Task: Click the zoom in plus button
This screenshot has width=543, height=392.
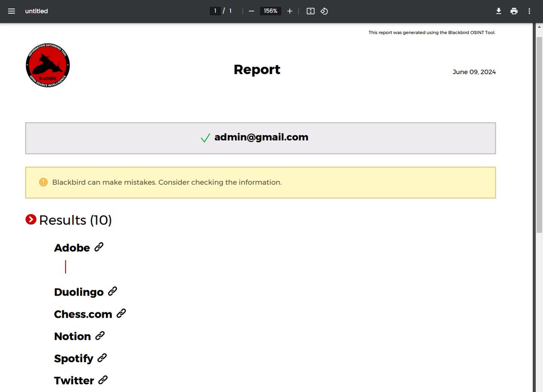Action: click(x=290, y=11)
